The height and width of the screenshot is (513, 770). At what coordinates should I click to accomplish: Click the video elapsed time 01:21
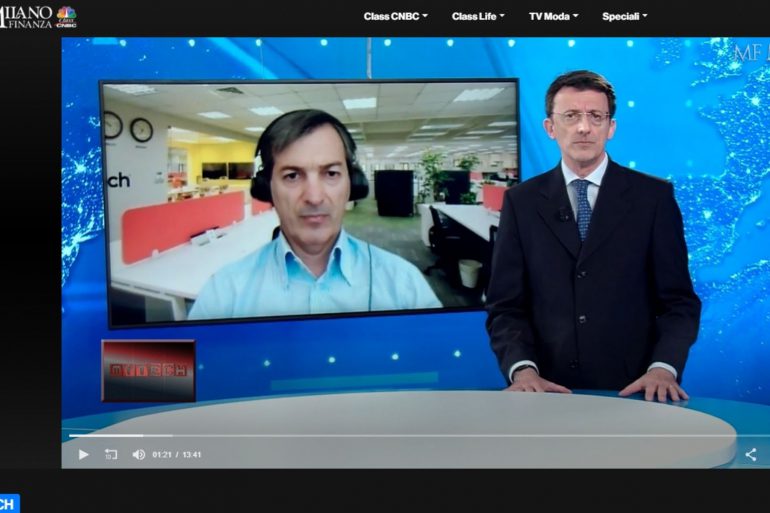(162, 455)
